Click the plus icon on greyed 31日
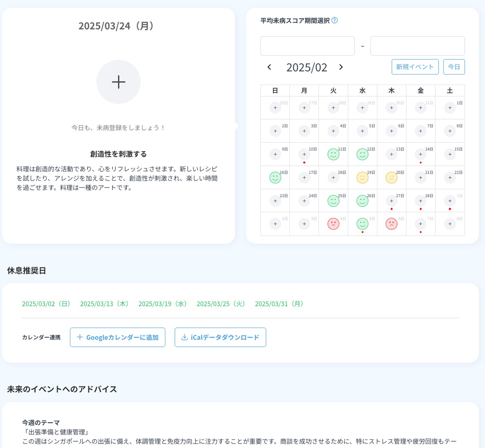 pyautogui.click(x=421, y=108)
